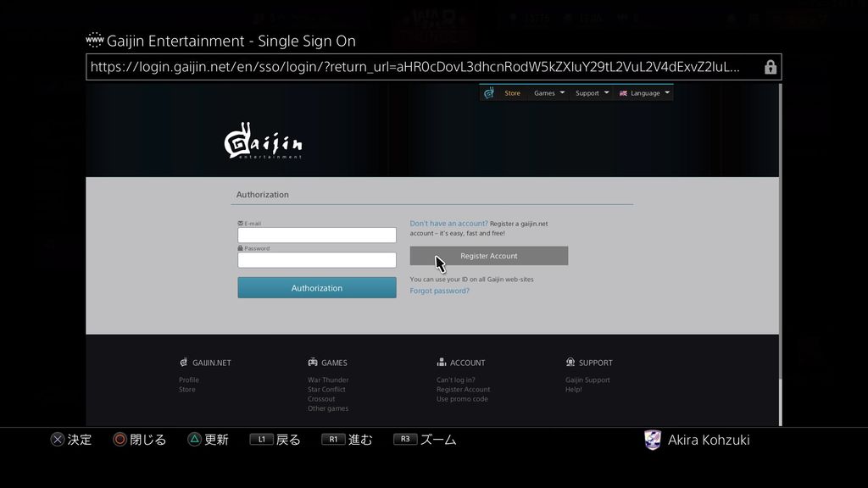Open the Gaijin Support footer link
The height and width of the screenshot is (488, 868).
tap(587, 380)
